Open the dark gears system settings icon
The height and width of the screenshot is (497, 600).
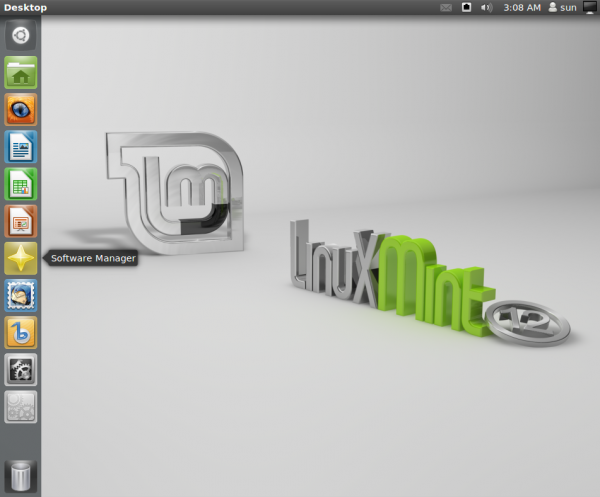[21, 370]
